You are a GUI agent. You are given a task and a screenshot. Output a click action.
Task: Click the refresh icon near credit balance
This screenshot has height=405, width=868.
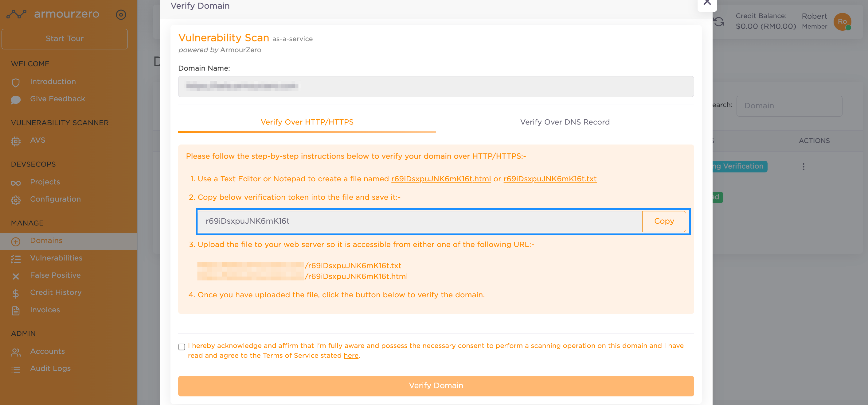point(719,21)
